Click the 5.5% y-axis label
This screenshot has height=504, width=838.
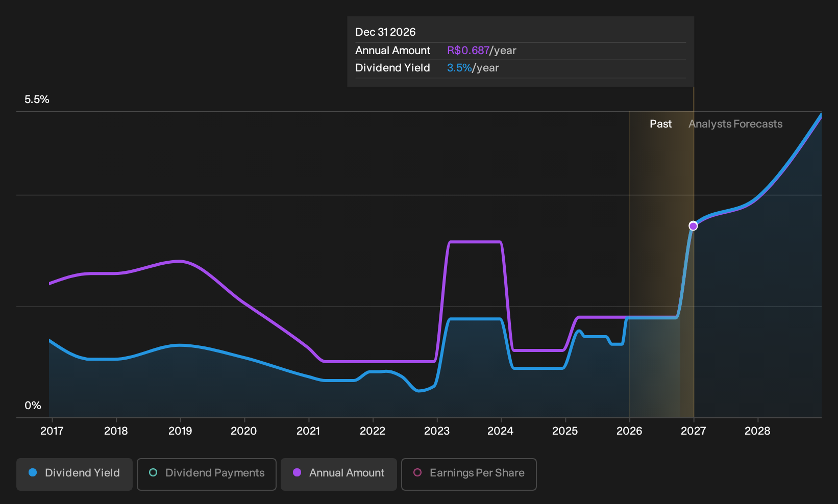[x=37, y=99]
